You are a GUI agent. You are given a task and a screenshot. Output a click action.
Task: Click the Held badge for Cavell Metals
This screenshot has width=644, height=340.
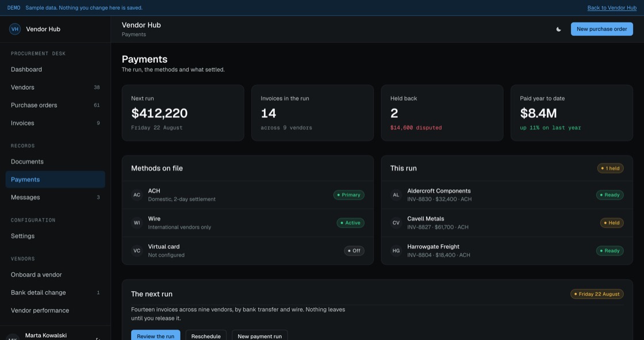coord(612,223)
